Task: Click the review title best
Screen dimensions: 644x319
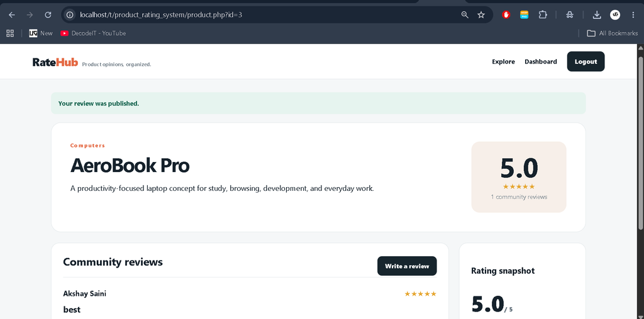Action: pos(72,310)
